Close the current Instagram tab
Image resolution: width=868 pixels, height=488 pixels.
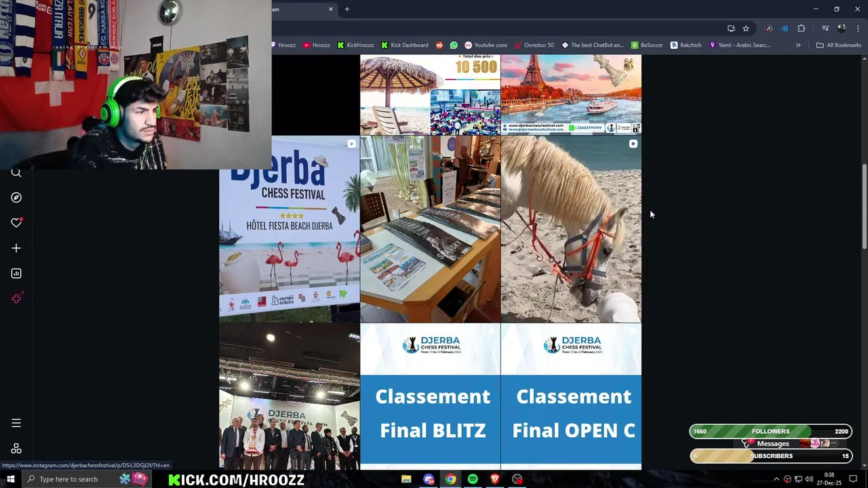tap(331, 9)
